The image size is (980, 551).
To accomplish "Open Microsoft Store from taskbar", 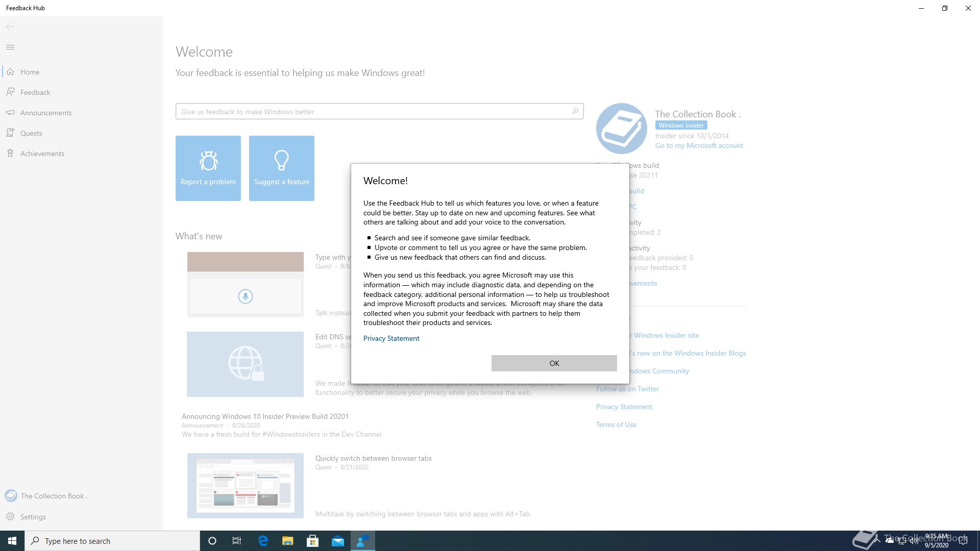I will coord(312,541).
